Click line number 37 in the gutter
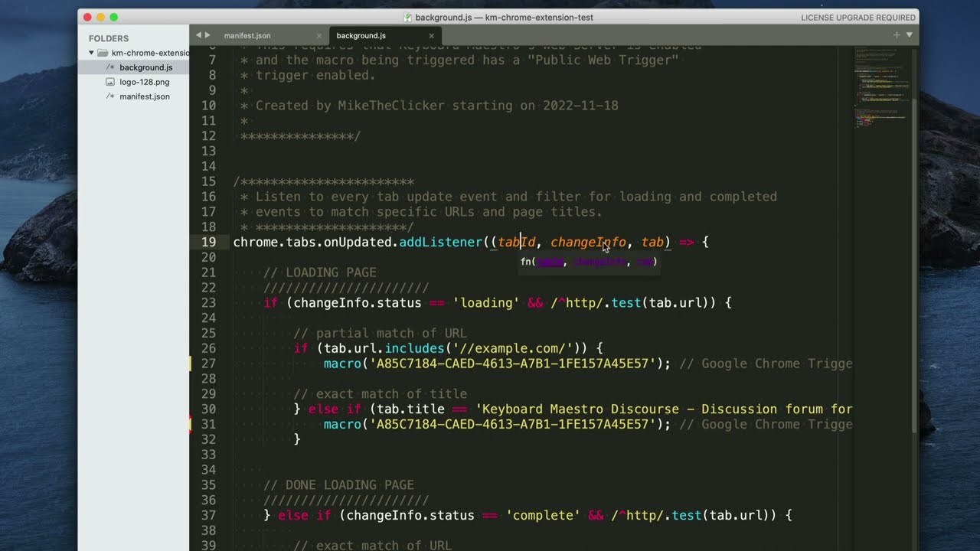Viewport: 980px width, 551px height. click(x=208, y=515)
